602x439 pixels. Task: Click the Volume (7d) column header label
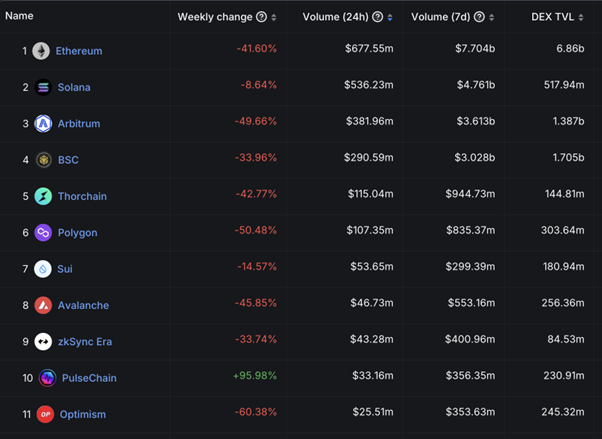[x=441, y=17]
